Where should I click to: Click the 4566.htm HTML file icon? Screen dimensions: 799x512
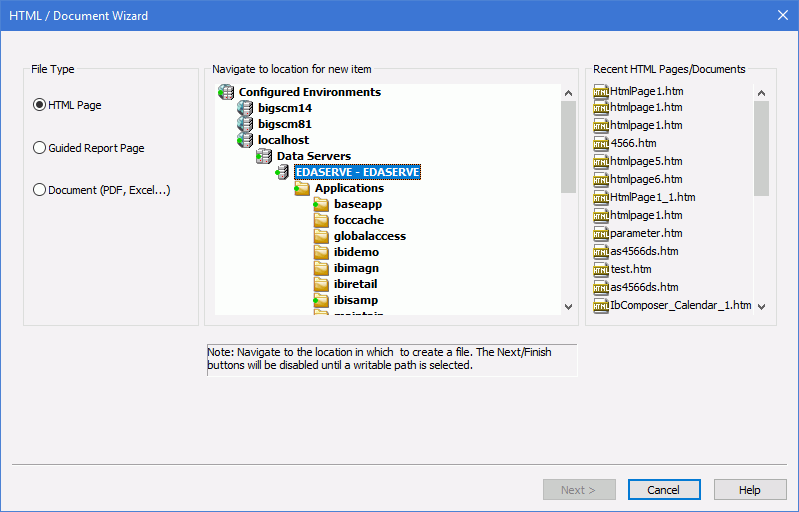pyautogui.click(x=601, y=143)
